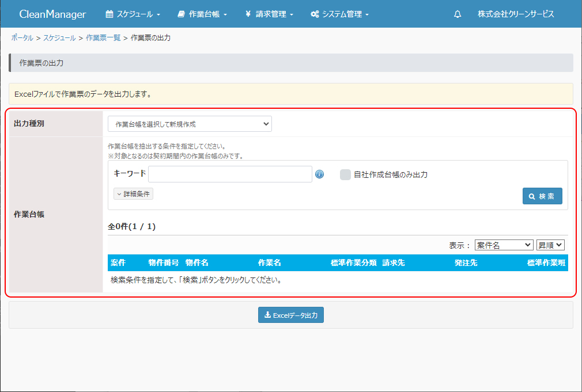Click the CleanManager logo
Screen dimensions: 582x392
tap(52, 14)
